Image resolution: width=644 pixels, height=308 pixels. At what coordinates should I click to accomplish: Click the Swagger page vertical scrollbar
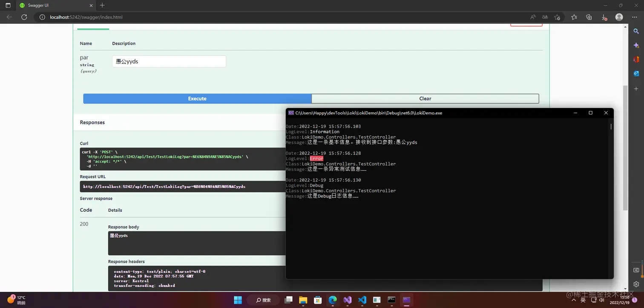625,147
